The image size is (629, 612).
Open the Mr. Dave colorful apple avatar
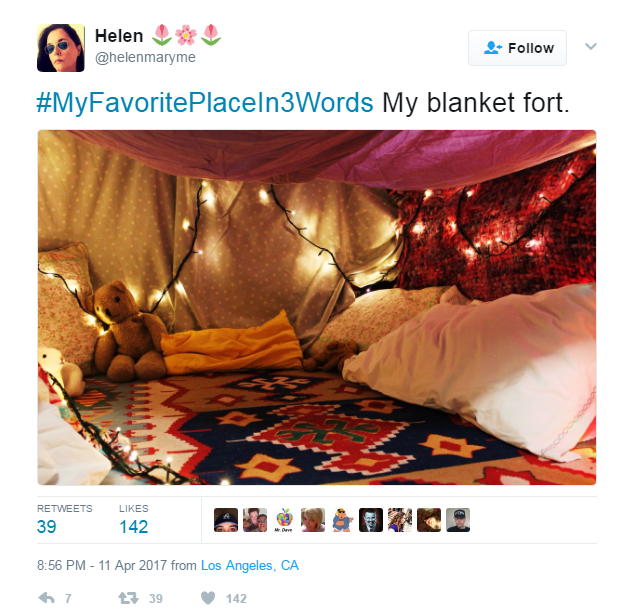[x=284, y=520]
